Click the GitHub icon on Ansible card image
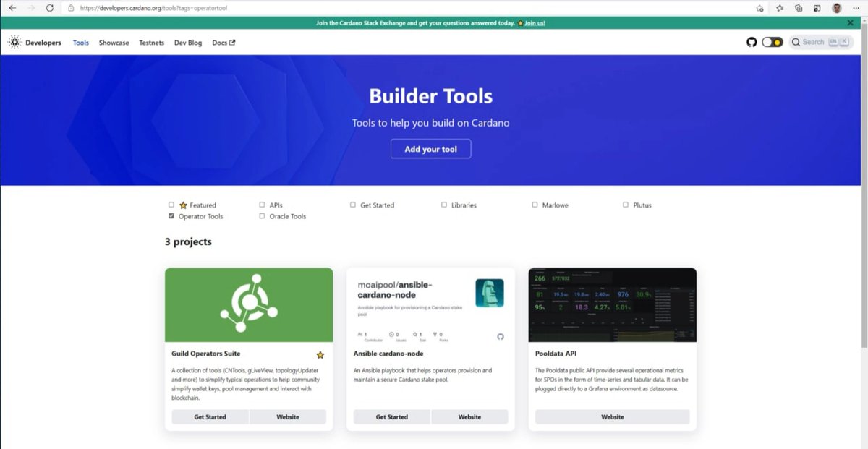Viewport: 868px width, 449px height. pyautogui.click(x=501, y=336)
